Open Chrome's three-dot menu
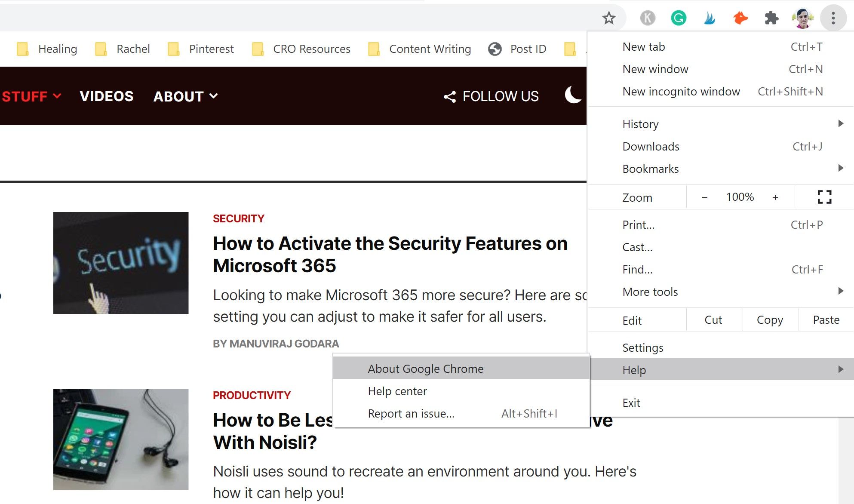854x504 pixels. tap(833, 18)
